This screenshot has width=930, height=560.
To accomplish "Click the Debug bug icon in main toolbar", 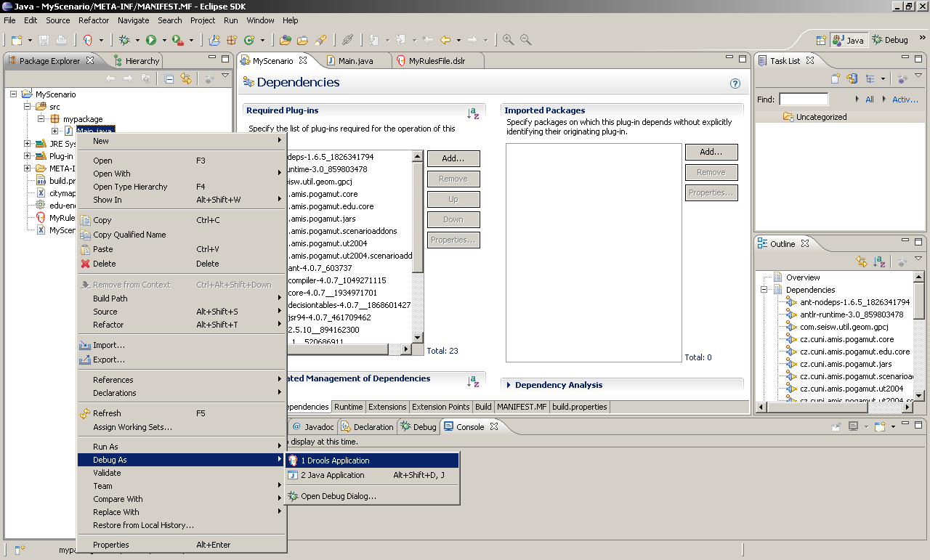I will (124, 40).
